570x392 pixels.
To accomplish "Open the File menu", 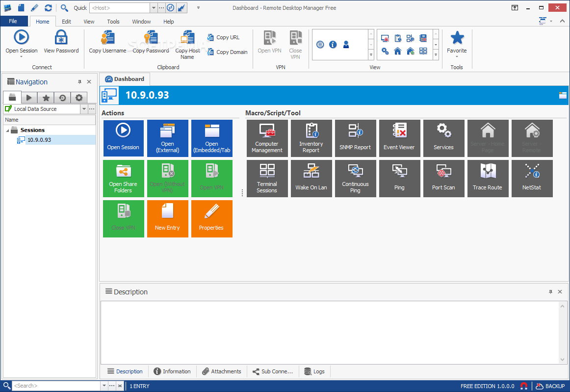I will 13,21.
